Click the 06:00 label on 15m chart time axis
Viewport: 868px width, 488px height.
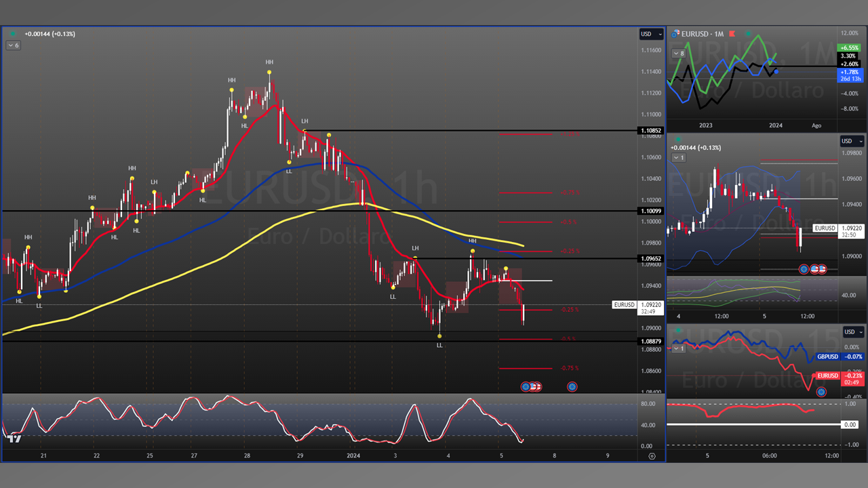pyautogui.click(x=769, y=456)
